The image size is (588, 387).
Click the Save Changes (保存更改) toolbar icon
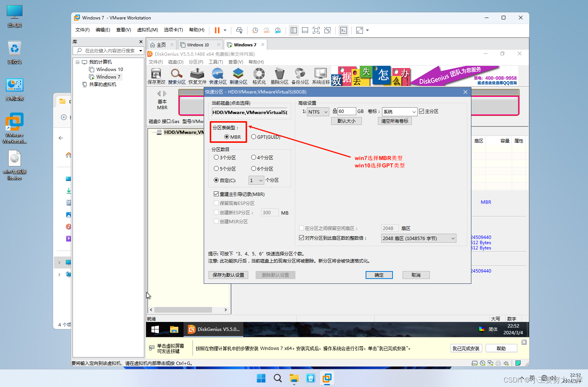point(156,76)
